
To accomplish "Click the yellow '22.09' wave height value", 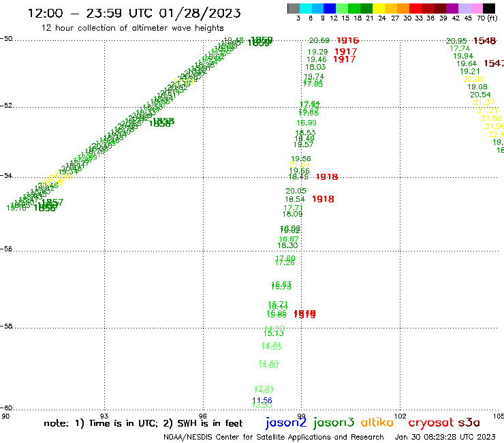I will pos(473,79).
